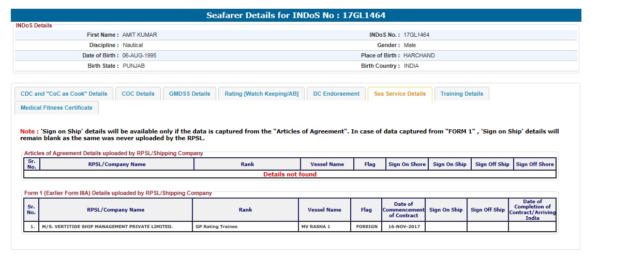Open the CDC and "CoC as Cook" Details tab
This screenshot has height=256, width=644.
point(64,94)
